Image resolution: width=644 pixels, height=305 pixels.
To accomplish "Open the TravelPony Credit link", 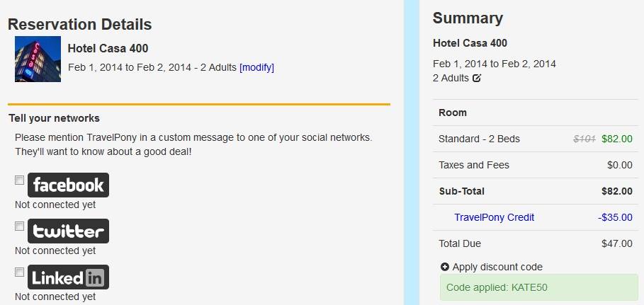I will tap(494, 217).
